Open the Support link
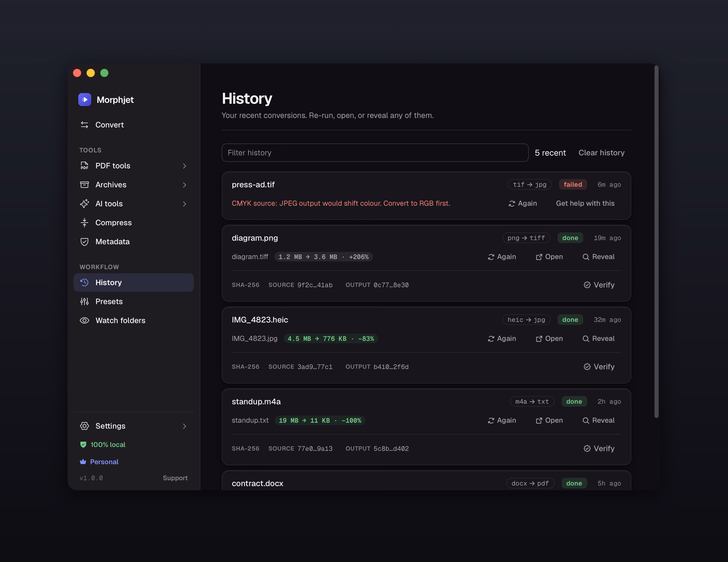 (x=175, y=478)
